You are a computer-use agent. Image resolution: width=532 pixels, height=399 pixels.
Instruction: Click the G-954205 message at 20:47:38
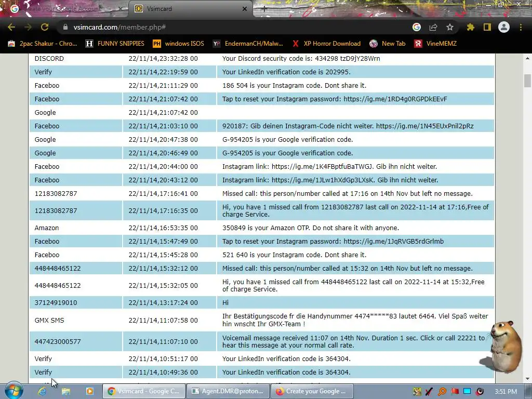287,139
